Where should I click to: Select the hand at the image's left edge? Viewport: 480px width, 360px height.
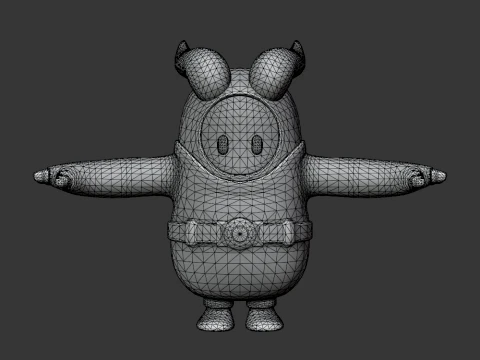tap(53, 177)
